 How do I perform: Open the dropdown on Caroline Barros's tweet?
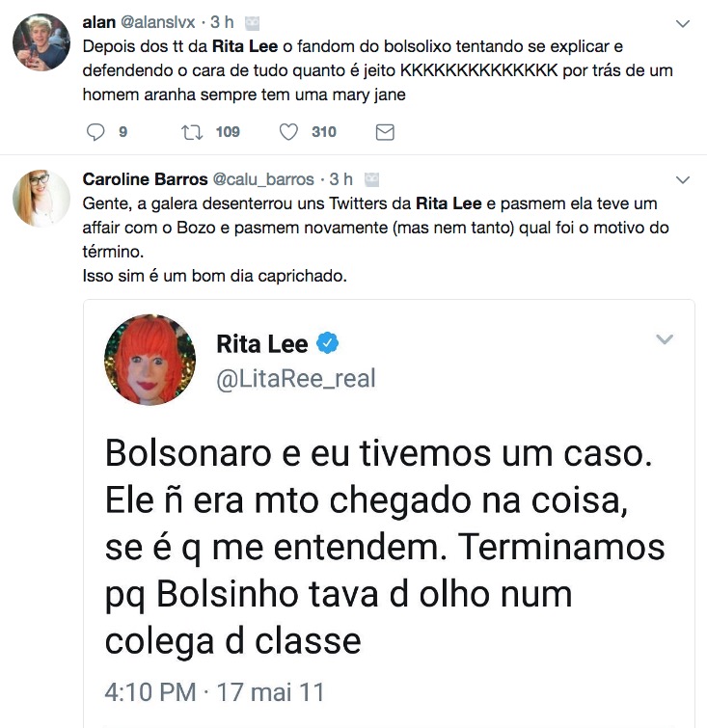(683, 179)
